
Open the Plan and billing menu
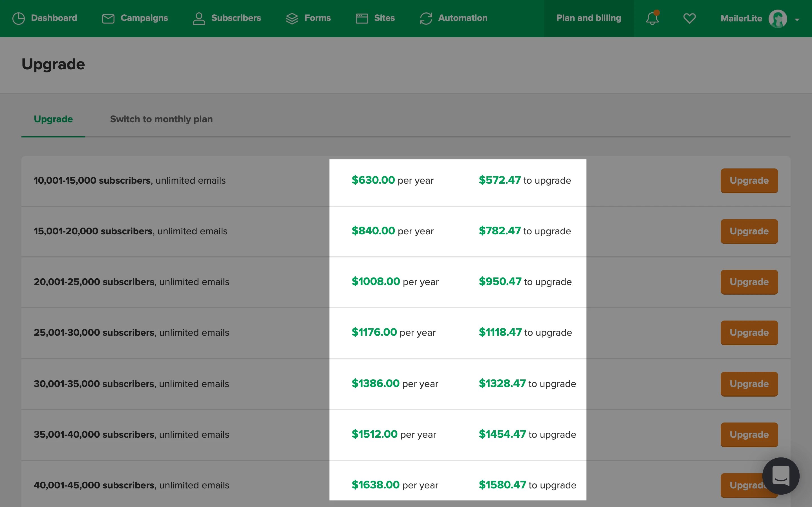[588, 18]
